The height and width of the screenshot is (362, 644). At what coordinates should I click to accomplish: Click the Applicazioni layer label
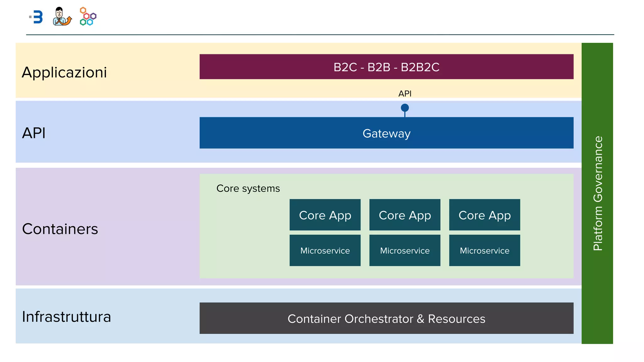64,73
